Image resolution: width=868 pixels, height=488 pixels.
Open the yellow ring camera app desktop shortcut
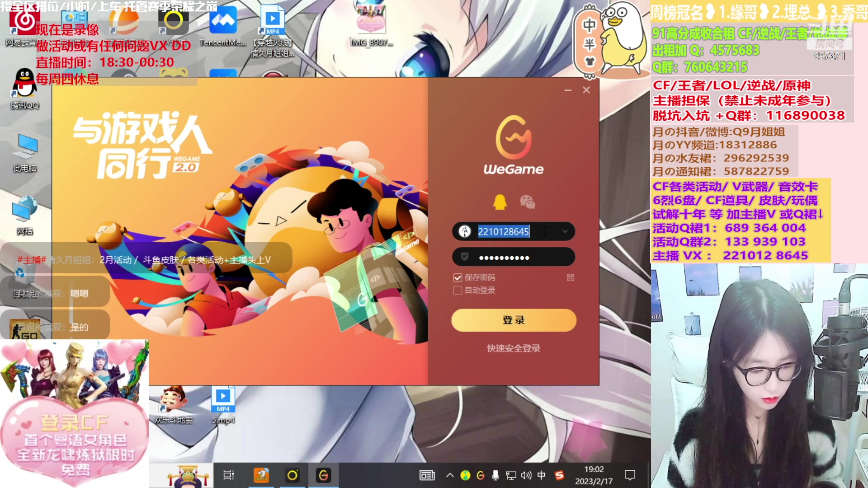pyautogui.click(x=174, y=20)
